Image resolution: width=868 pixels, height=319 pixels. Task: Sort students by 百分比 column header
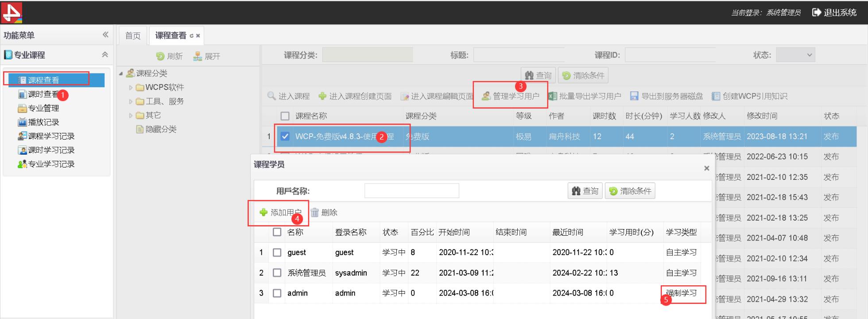click(x=422, y=232)
